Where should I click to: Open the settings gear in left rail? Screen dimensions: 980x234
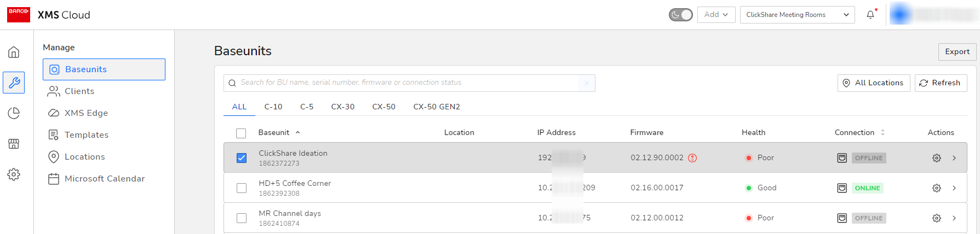coord(14,174)
